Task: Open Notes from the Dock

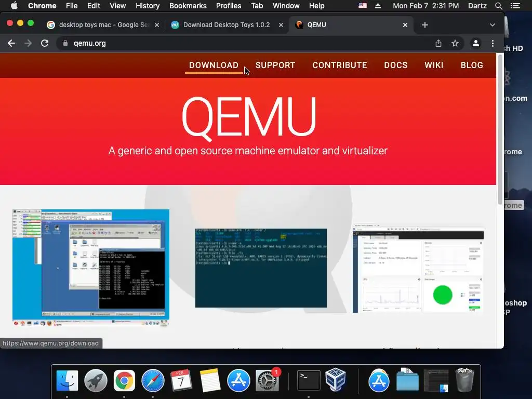Action: coord(210,380)
